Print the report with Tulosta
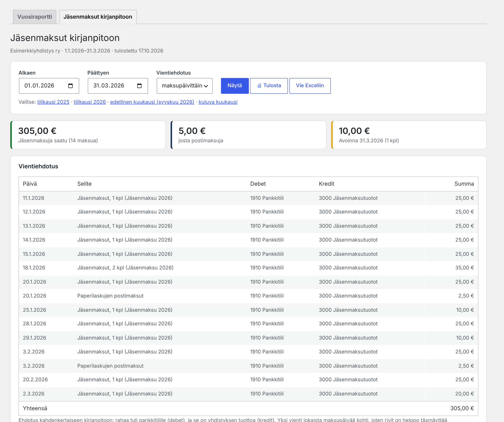The height and width of the screenshot is (422, 504). tap(269, 86)
